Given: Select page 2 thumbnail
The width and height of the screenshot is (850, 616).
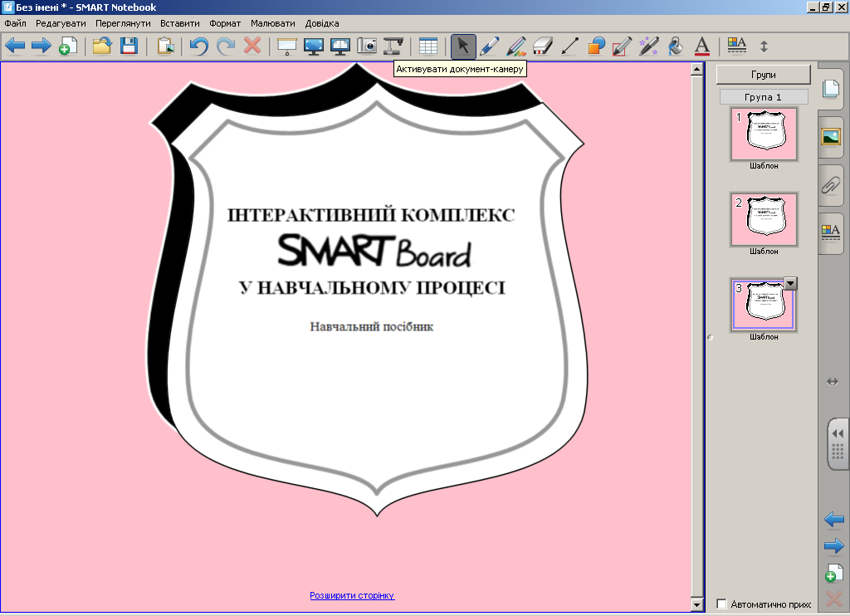Looking at the screenshot, I should (764, 219).
